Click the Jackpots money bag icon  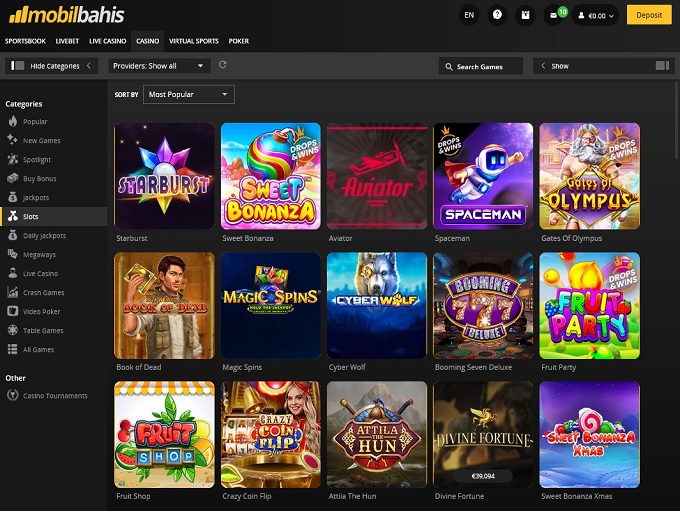coord(13,198)
